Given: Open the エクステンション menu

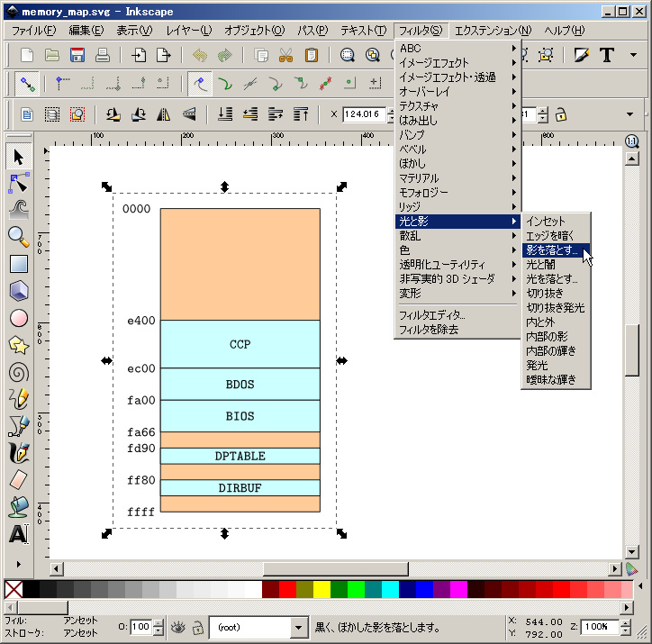Looking at the screenshot, I should pos(493,31).
